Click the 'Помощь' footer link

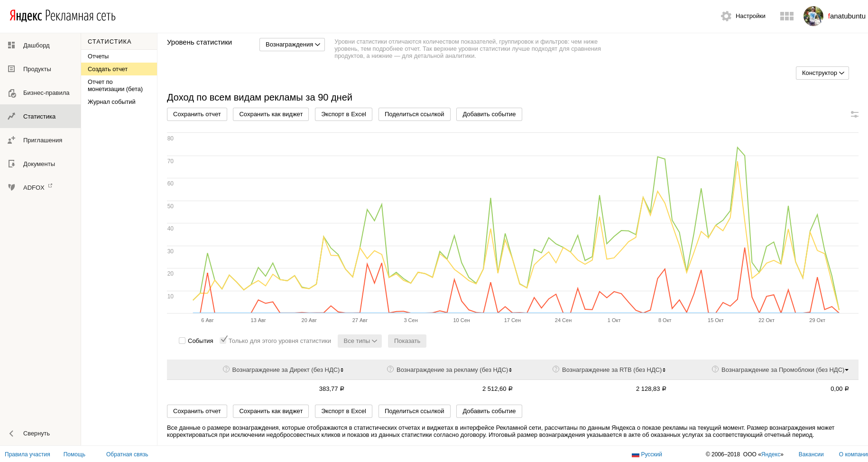(x=74, y=454)
